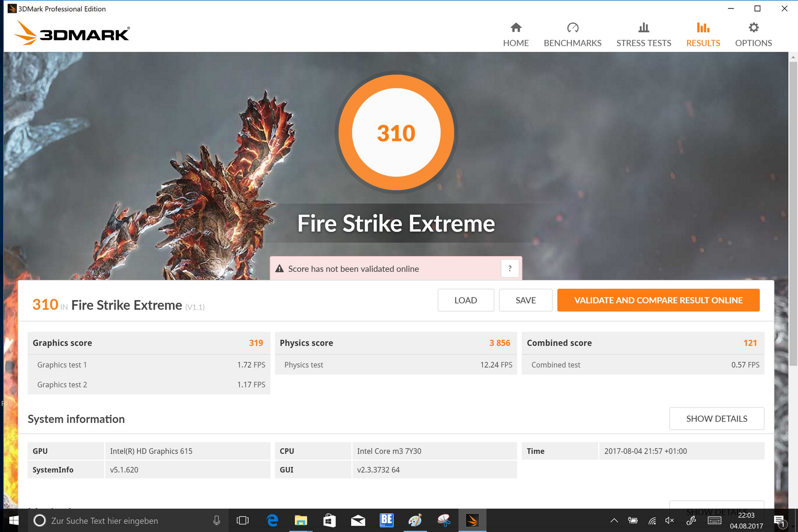Open Mail app from taskbar
Screen dimensions: 798x532
click(358, 520)
